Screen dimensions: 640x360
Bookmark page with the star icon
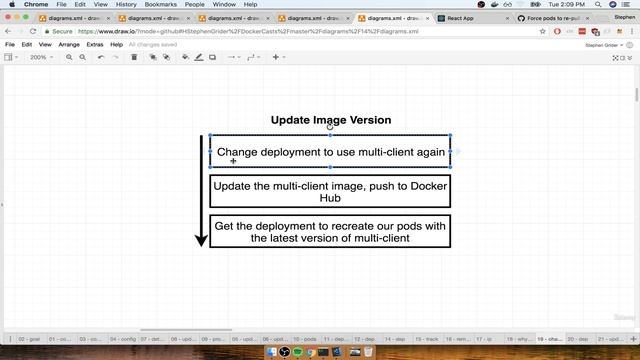542,31
